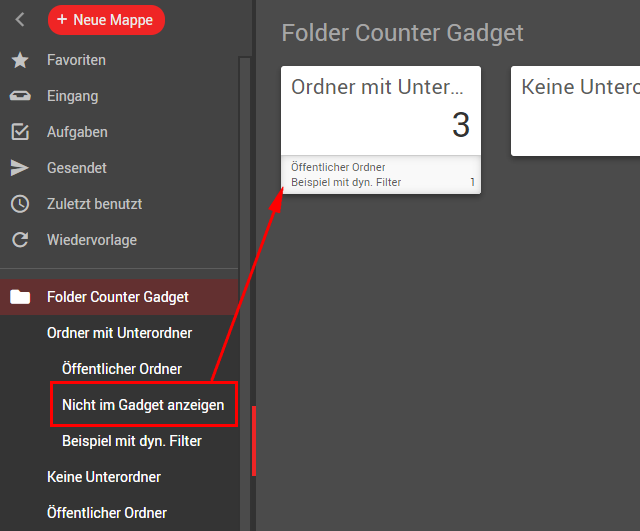Screen dimensions: 640x531
Task: Select Nicht im Gadget anzeigen subfolder
Action: pyautogui.click(x=143, y=405)
